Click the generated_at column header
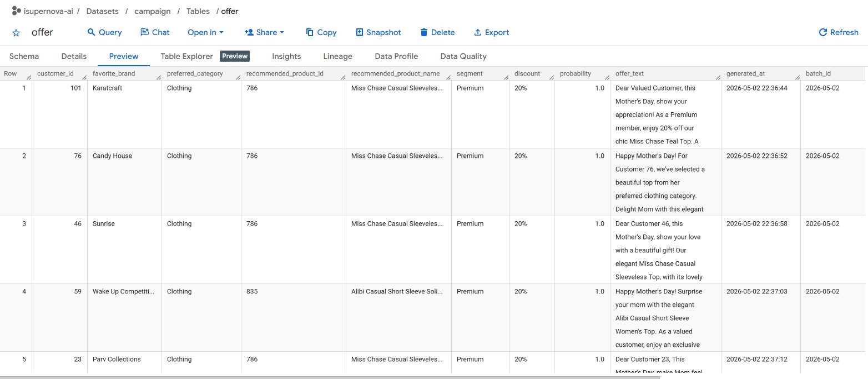Viewport: 868px width, 379px height. pyautogui.click(x=745, y=73)
